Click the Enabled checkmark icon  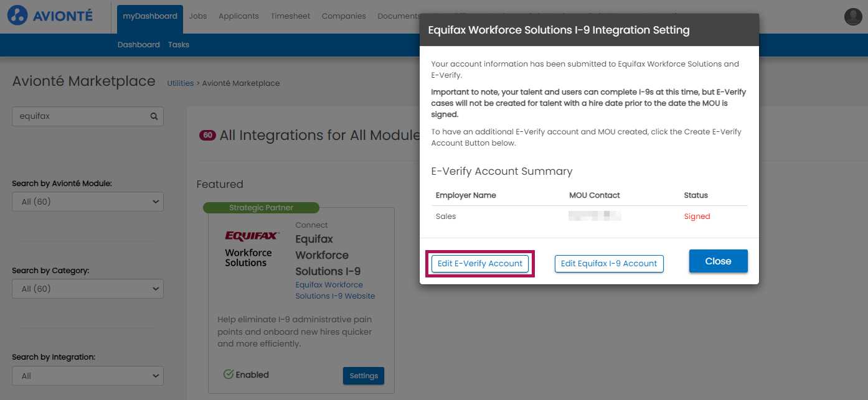click(x=229, y=374)
